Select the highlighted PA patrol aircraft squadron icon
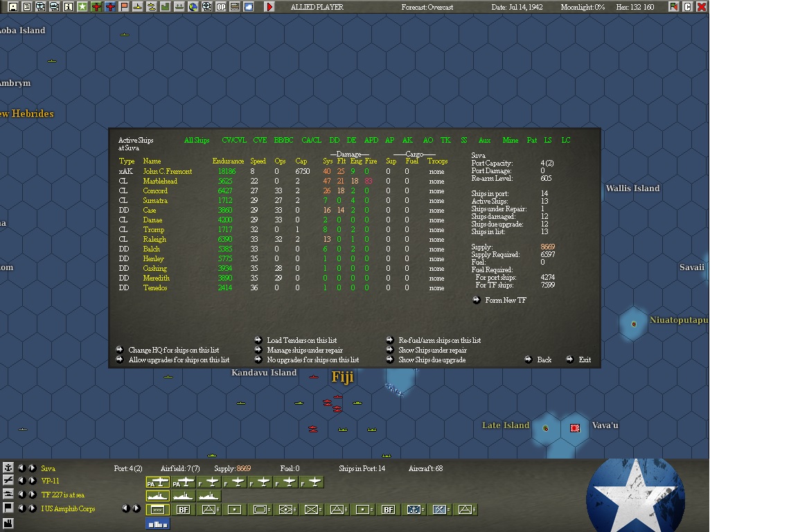Image resolution: width=798 pixels, height=532 pixels. [158, 482]
